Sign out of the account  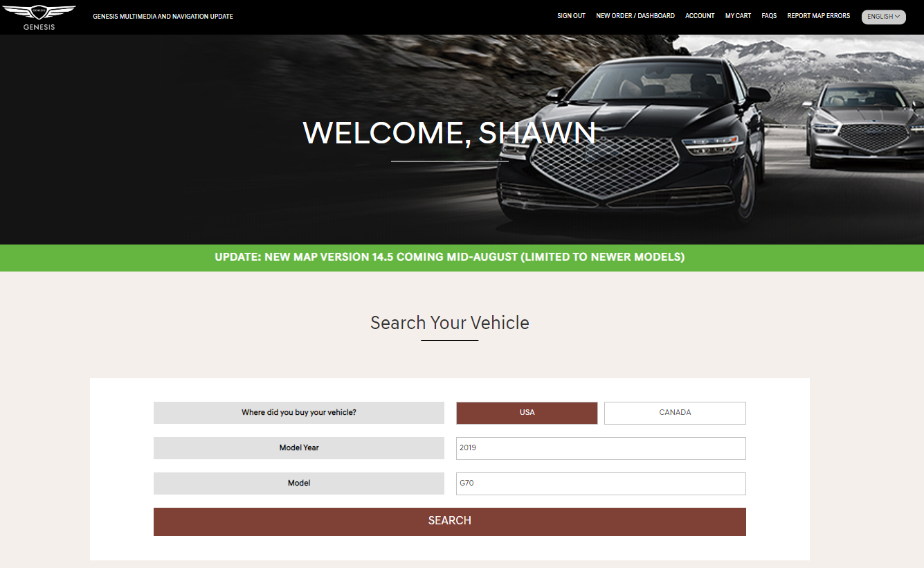571,16
